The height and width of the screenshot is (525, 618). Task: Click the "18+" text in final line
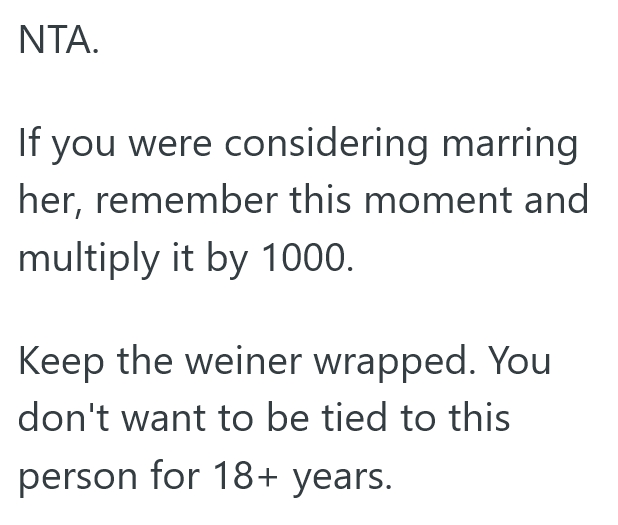pos(242,475)
